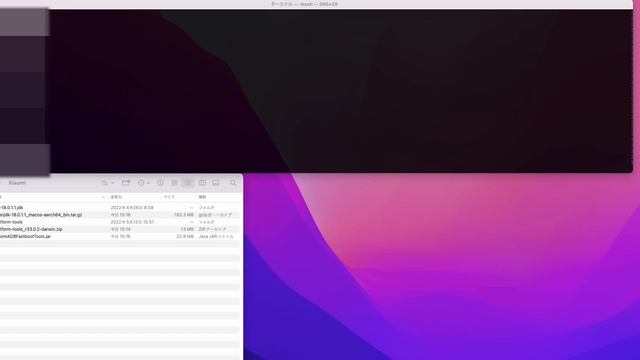Click the 13 MB size value

click(187, 229)
